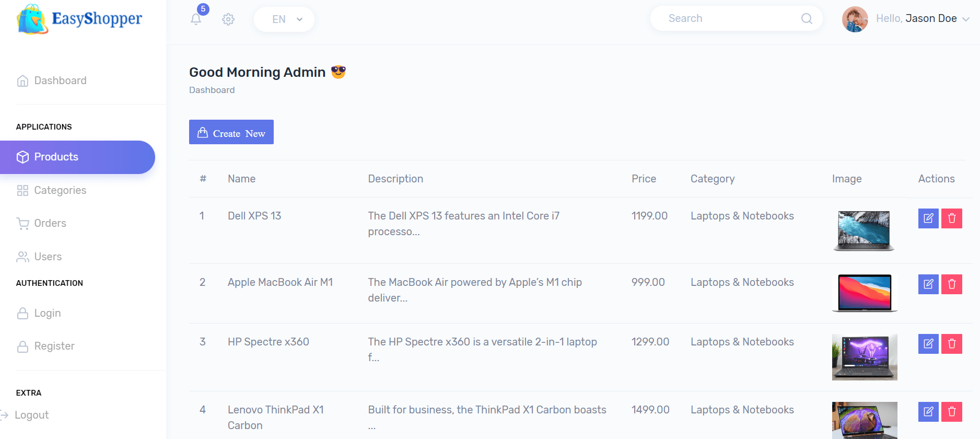Image resolution: width=980 pixels, height=439 pixels.
Task: View the HP Spectre x360 thumbnail
Action: pyautogui.click(x=865, y=357)
